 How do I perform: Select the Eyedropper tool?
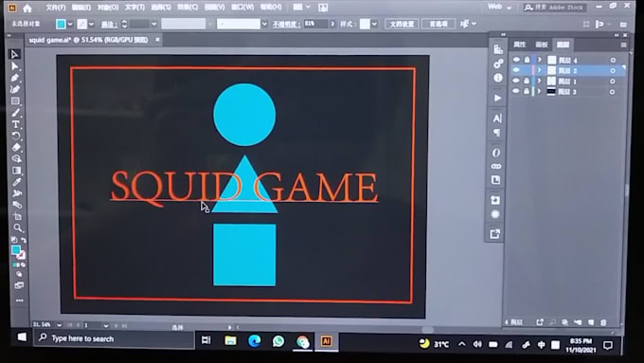17,182
